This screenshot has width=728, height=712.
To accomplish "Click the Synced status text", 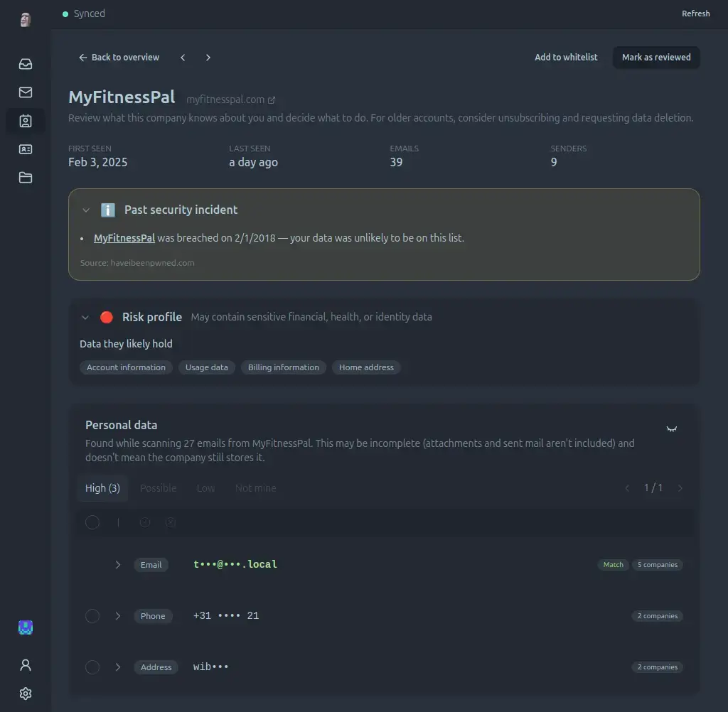I will pyautogui.click(x=89, y=14).
